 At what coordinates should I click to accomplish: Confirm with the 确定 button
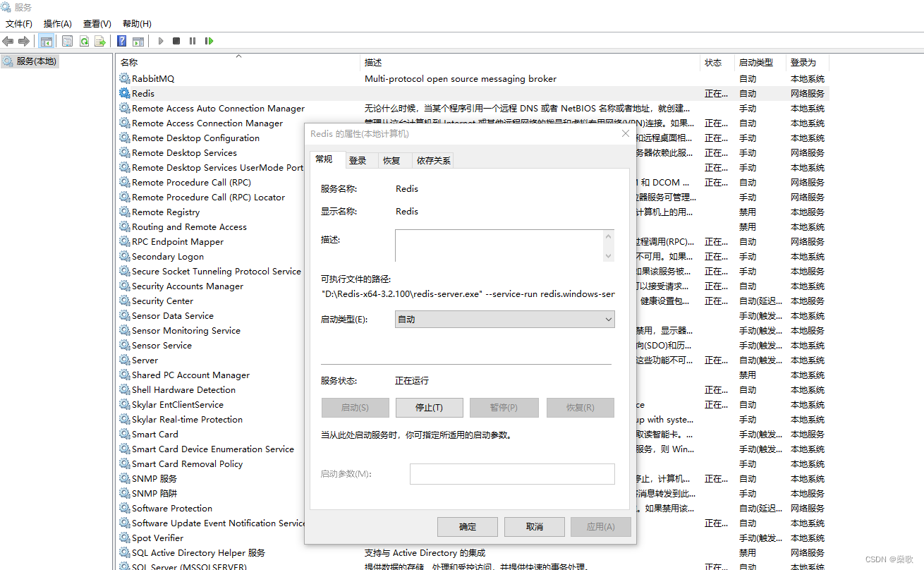[x=467, y=527]
